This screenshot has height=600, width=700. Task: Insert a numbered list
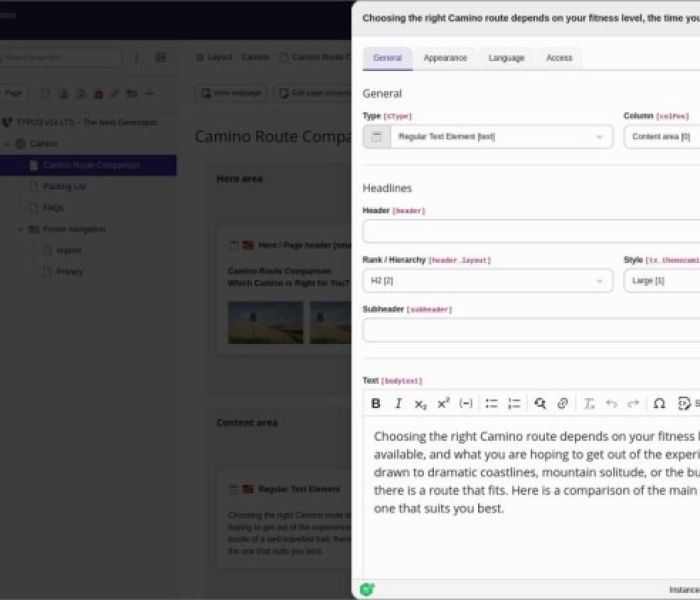click(514, 404)
